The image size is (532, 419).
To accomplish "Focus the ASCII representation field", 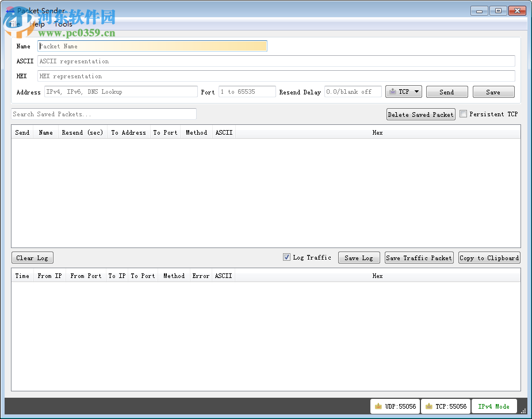I will (x=276, y=61).
